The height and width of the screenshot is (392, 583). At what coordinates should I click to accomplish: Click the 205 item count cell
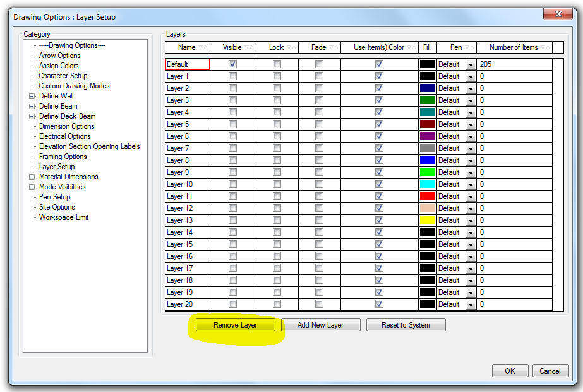pos(515,64)
